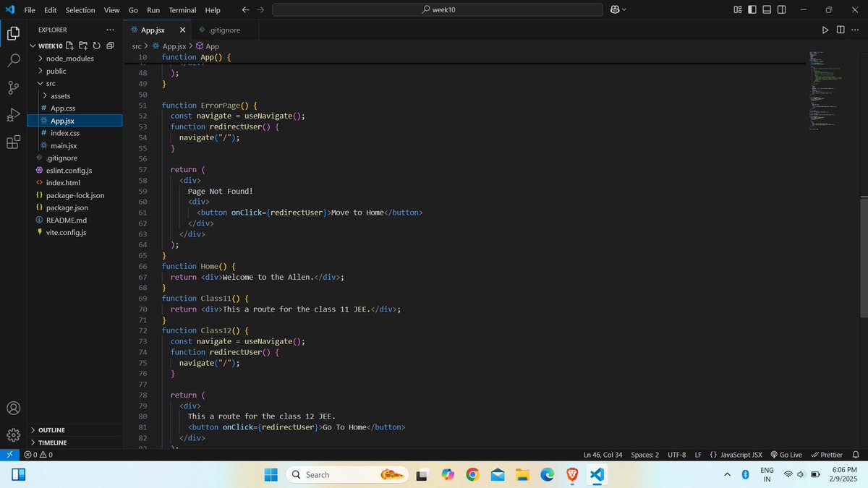Open the Source Control view
This screenshot has height=488, width=868.
(x=13, y=87)
